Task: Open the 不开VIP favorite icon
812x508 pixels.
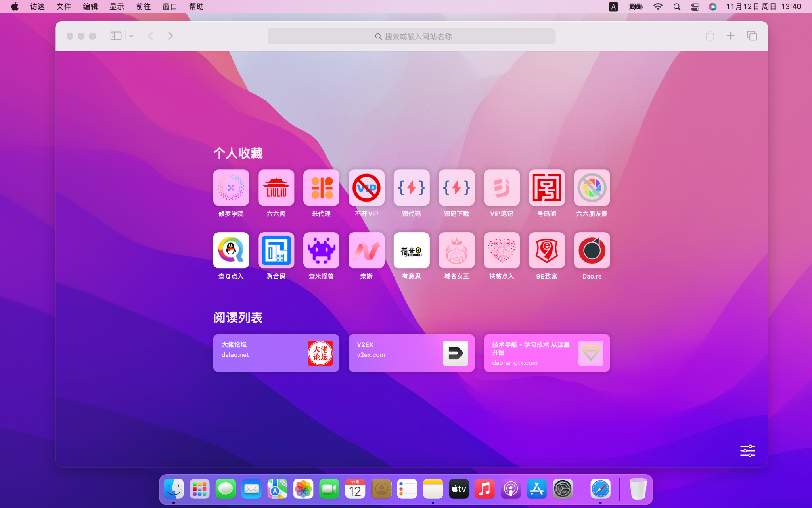Action: (x=366, y=188)
